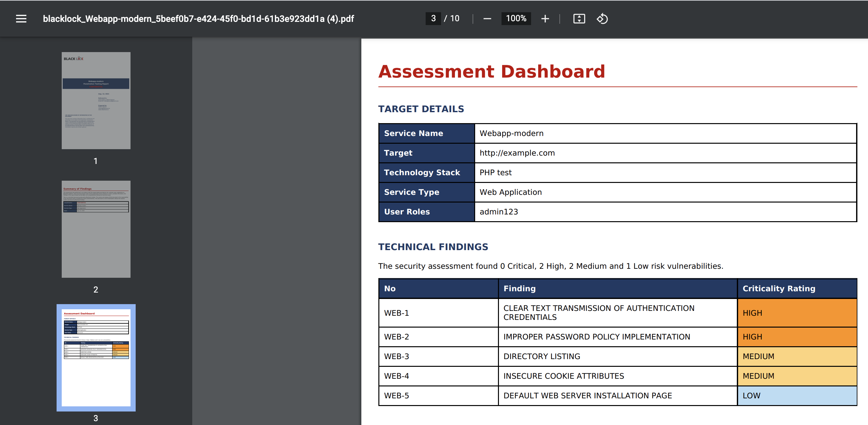
Task: Toggle the sidebar hamburger menu
Action: (21, 19)
